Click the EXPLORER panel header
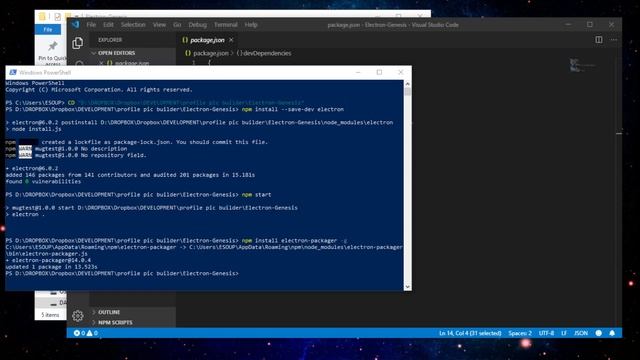 tap(110, 40)
